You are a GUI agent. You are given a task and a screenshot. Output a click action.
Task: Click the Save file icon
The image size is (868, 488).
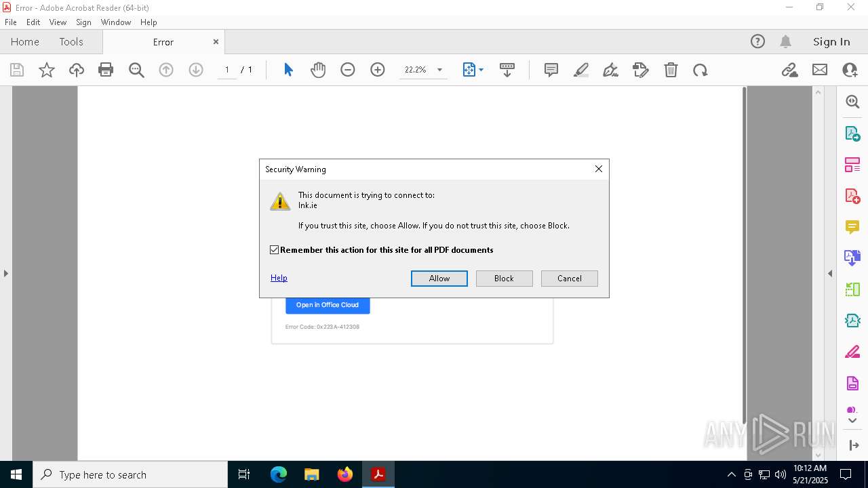pos(17,70)
